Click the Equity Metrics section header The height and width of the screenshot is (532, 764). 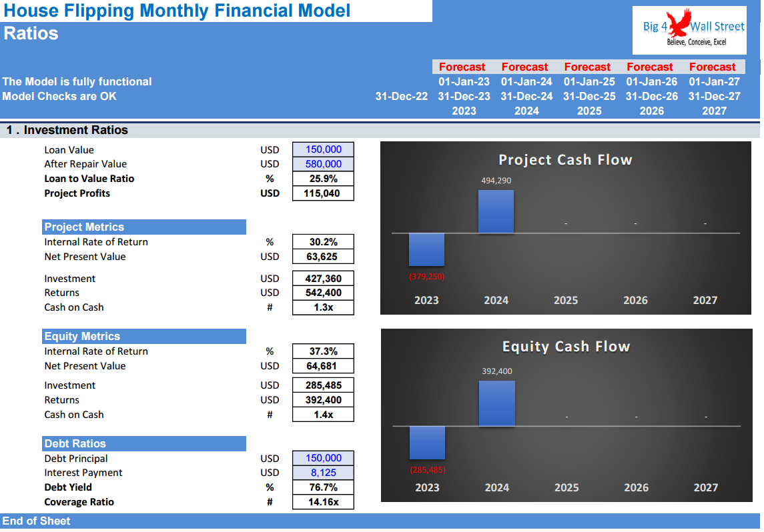[143, 336]
